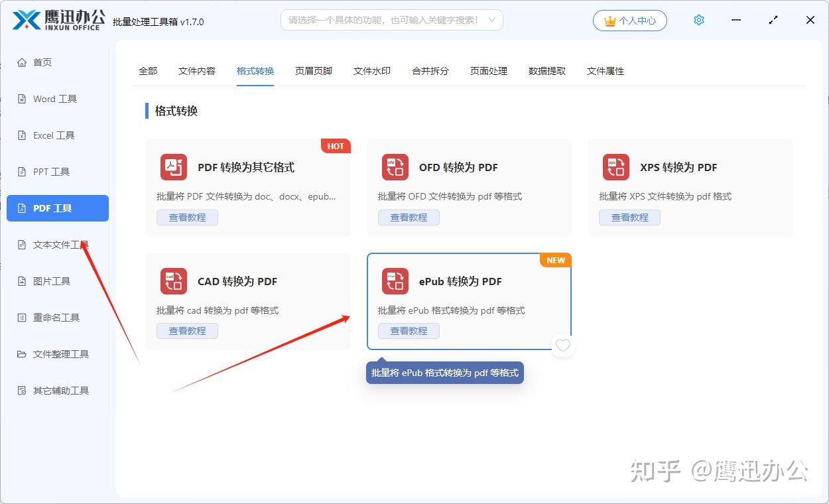Screen dimensions: 829x504
Task: Click the XPS 转换为 PDF title
Action: pos(678,167)
